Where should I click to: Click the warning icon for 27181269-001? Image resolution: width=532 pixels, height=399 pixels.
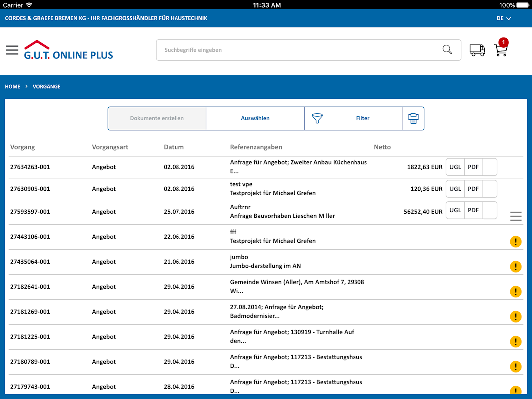pyautogui.click(x=516, y=317)
